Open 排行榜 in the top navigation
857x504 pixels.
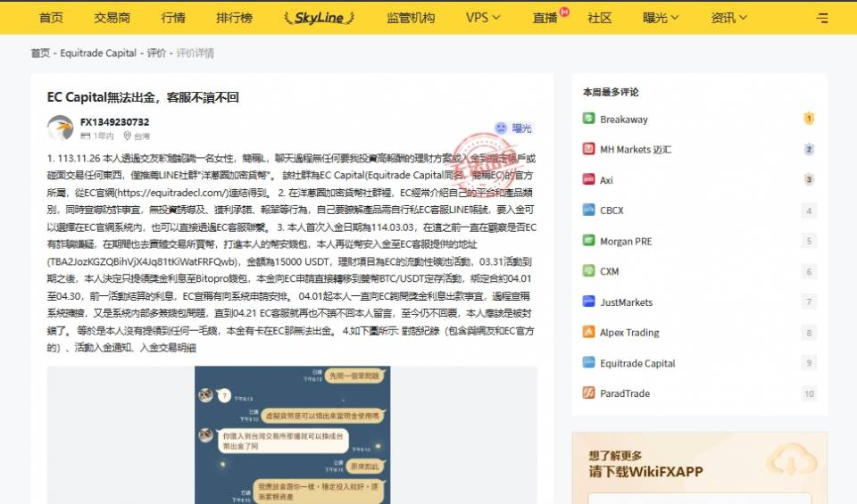click(235, 18)
